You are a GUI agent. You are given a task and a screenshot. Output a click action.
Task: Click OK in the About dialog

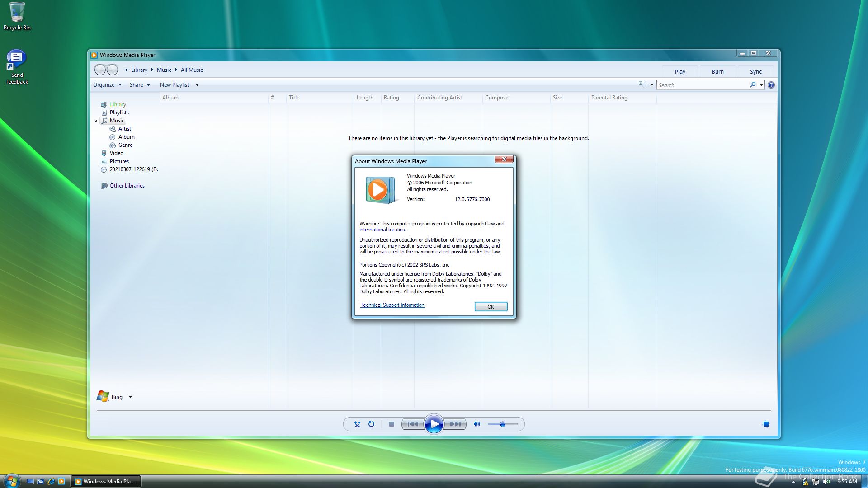click(491, 307)
